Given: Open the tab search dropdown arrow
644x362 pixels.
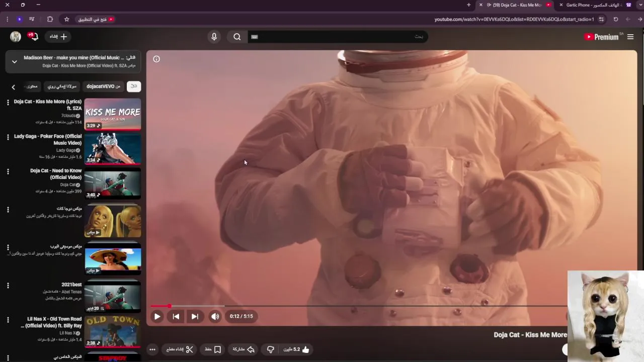Looking at the screenshot, I should (x=640, y=5).
